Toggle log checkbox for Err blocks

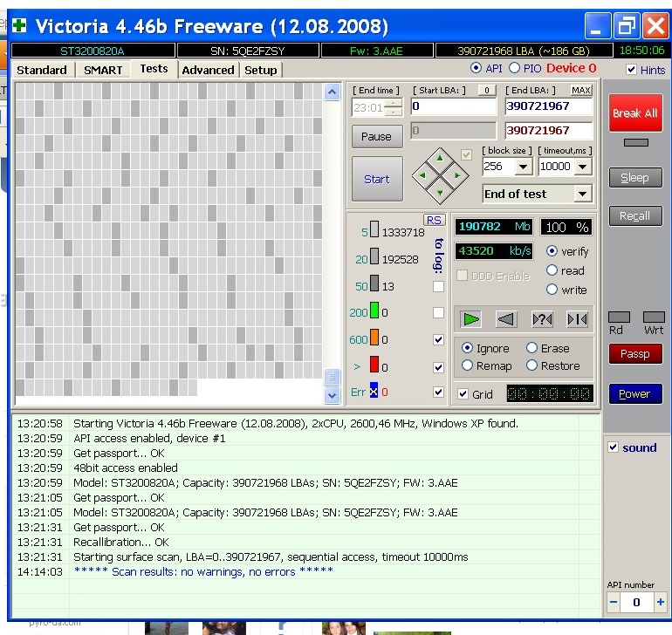(x=438, y=392)
